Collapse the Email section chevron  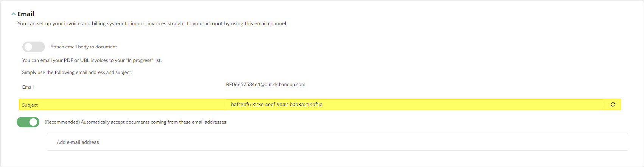coord(14,14)
